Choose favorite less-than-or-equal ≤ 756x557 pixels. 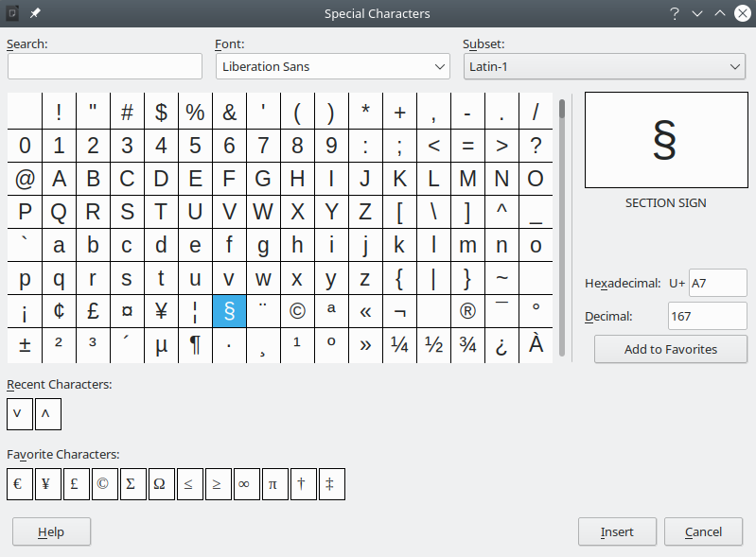click(x=190, y=484)
